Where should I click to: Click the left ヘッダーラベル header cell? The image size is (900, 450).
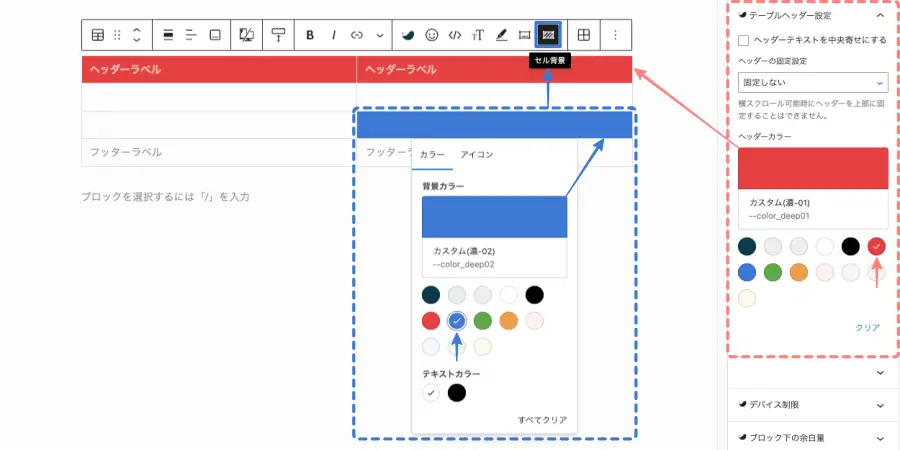[219, 69]
